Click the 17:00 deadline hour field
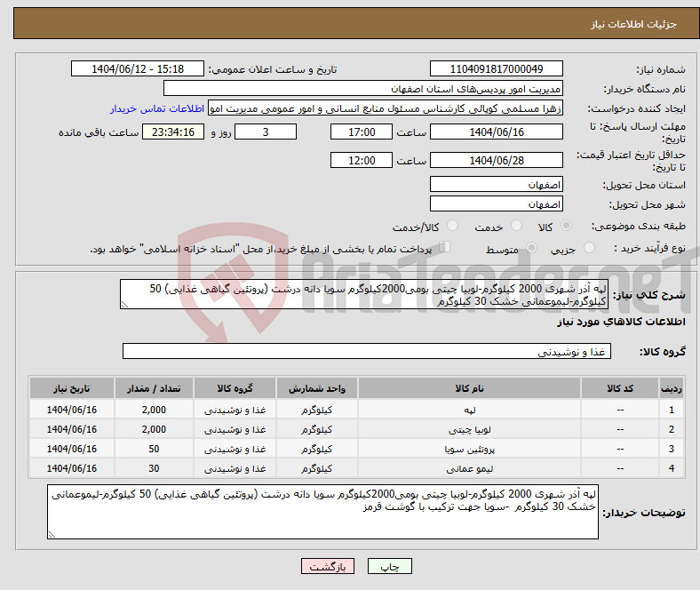The image size is (700, 590). (360, 132)
